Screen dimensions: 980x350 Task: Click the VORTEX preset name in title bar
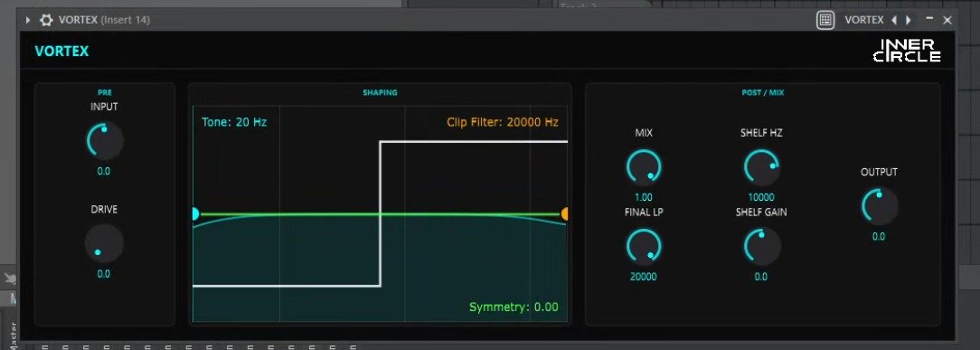click(863, 20)
